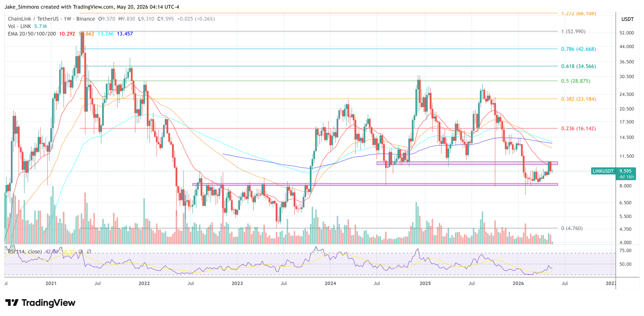Click the 2021 label on the time axis

(51, 283)
